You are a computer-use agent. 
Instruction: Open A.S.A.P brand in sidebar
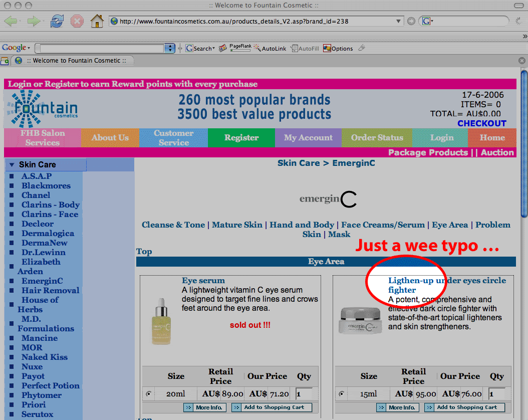pyautogui.click(x=37, y=176)
